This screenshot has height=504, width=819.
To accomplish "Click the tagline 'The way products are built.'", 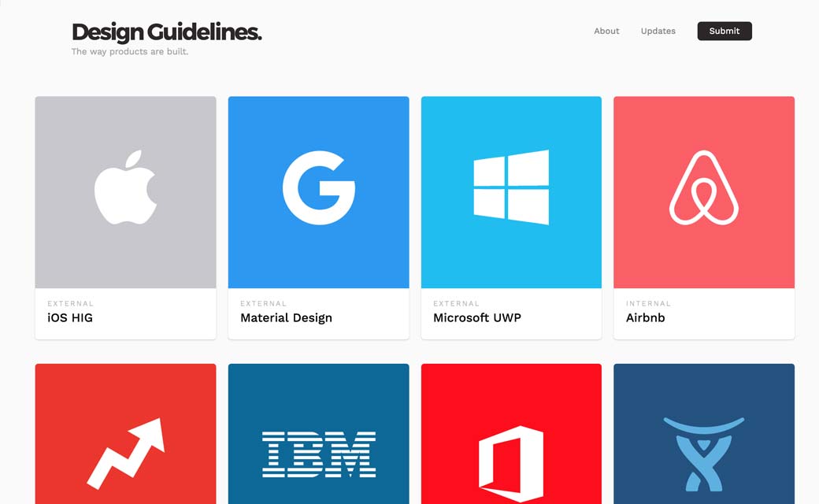I will point(130,52).
